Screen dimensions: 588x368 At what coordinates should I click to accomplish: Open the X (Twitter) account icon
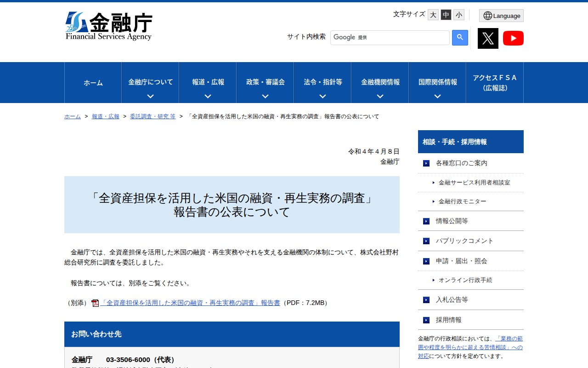(488, 38)
